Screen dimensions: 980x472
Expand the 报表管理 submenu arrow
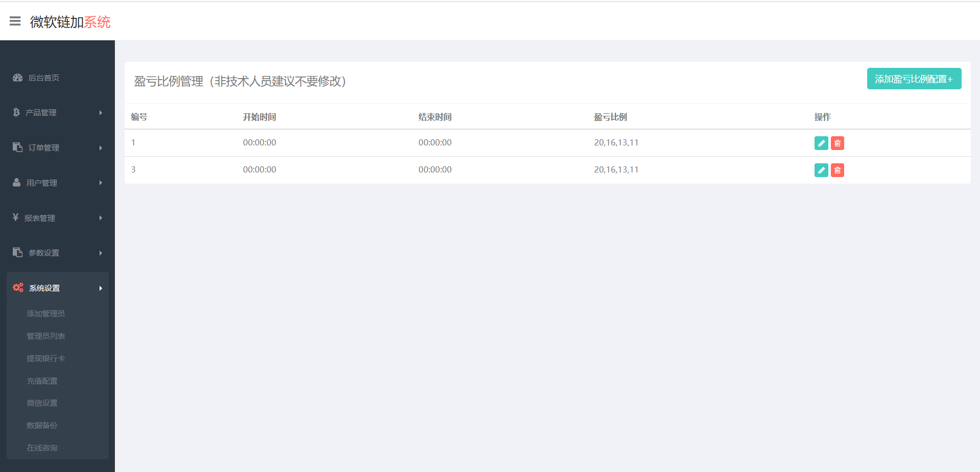pos(101,218)
